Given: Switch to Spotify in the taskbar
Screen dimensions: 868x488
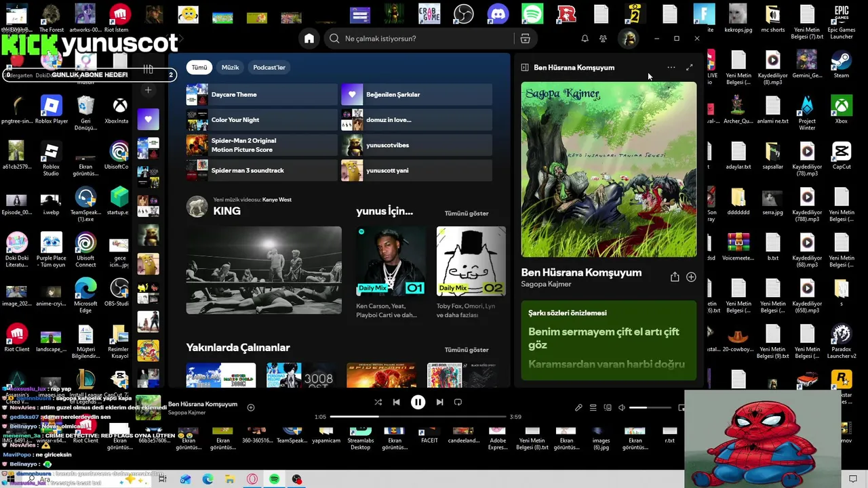Looking at the screenshot, I should 274,479.
